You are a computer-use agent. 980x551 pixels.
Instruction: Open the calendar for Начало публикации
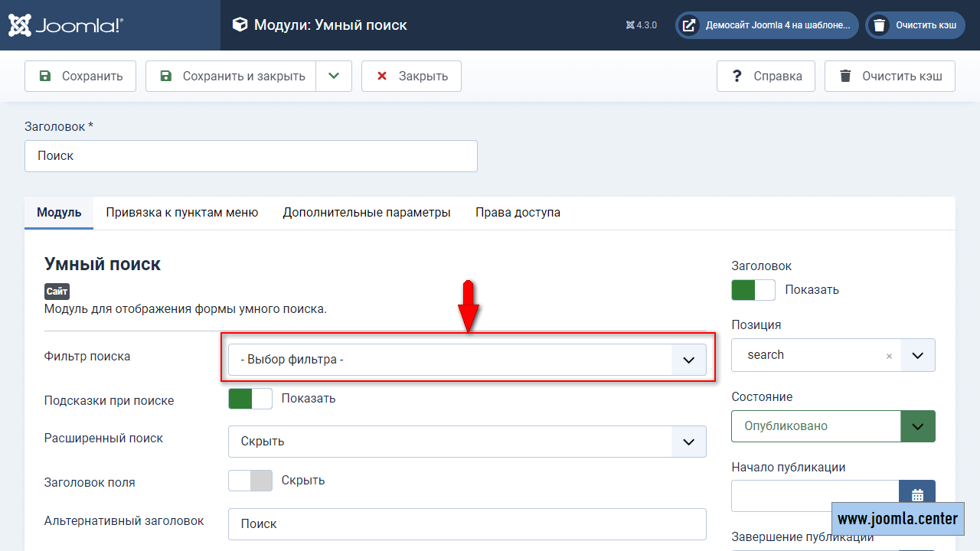click(917, 495)
